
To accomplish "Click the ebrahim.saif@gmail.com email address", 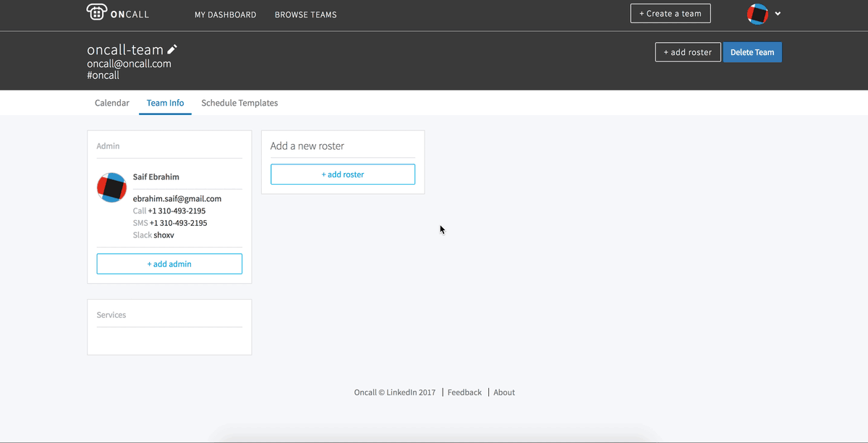I will click(177, 198).
